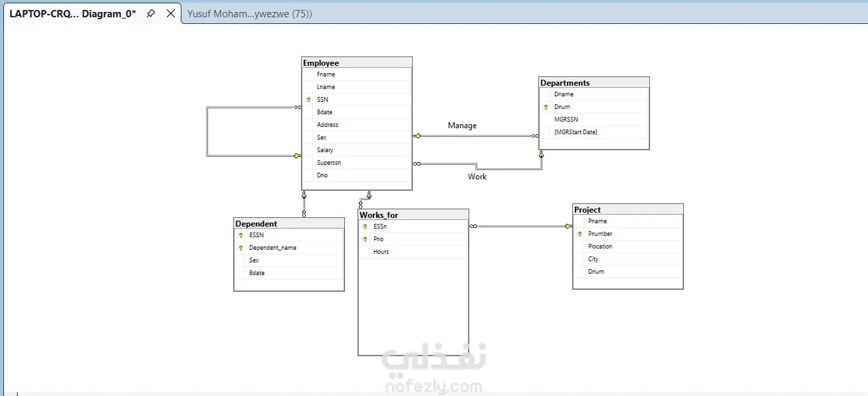Select the Dnum column in Departments table
Viewport: 868px width, 396px height.
594,107
